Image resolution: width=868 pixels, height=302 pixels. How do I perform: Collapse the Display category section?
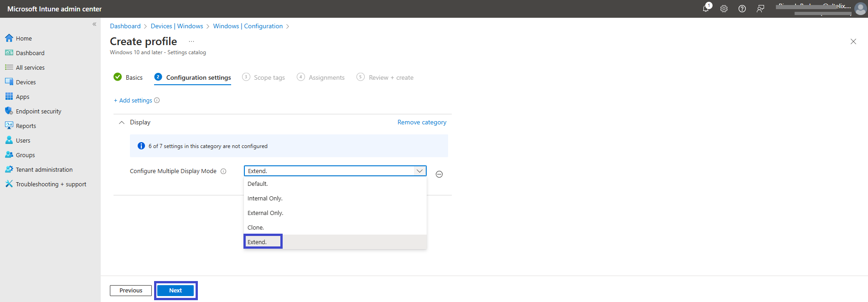[x=122, y=123]
